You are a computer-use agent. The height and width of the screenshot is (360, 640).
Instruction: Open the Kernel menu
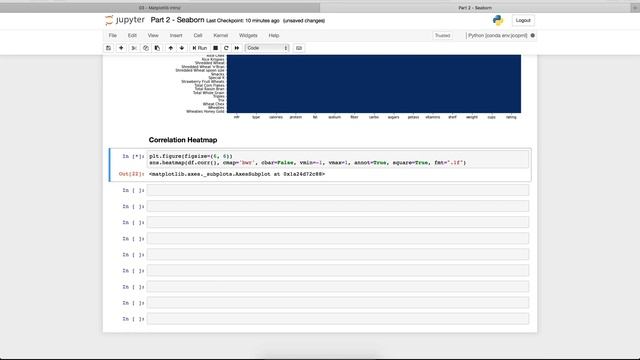pos(220,36)
